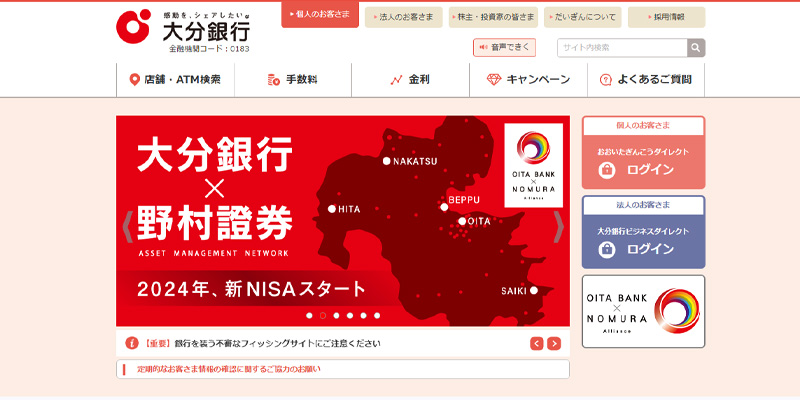Advance to the next carousel slide
Screen dimensions: 800x400
pyautogui.click(x=559, y=227)
